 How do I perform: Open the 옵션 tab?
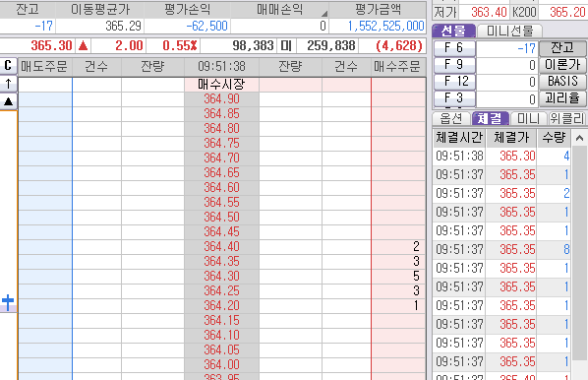[451, 119]
